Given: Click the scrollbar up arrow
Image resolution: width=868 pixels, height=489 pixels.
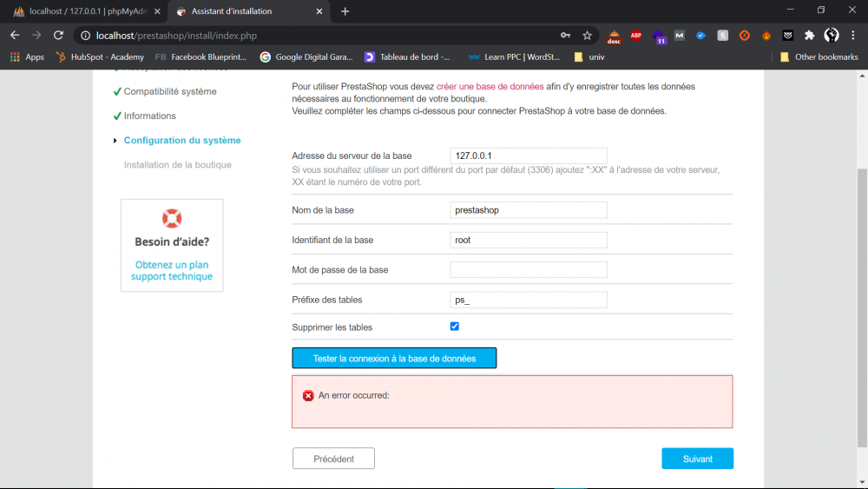Looking at the screenshot, I should click(x=862, y=76).
